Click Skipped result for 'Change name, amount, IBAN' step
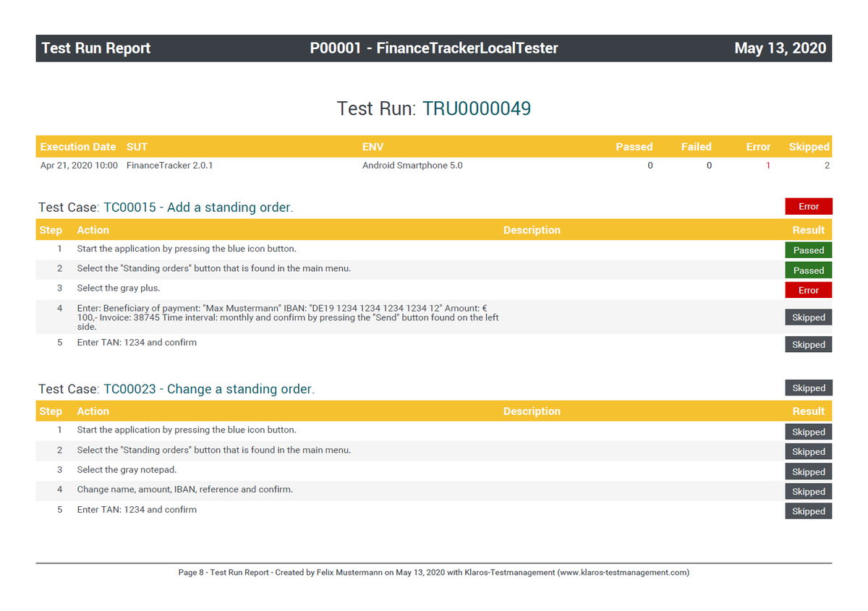Screen dimensions: 868x611 (809, 491)
